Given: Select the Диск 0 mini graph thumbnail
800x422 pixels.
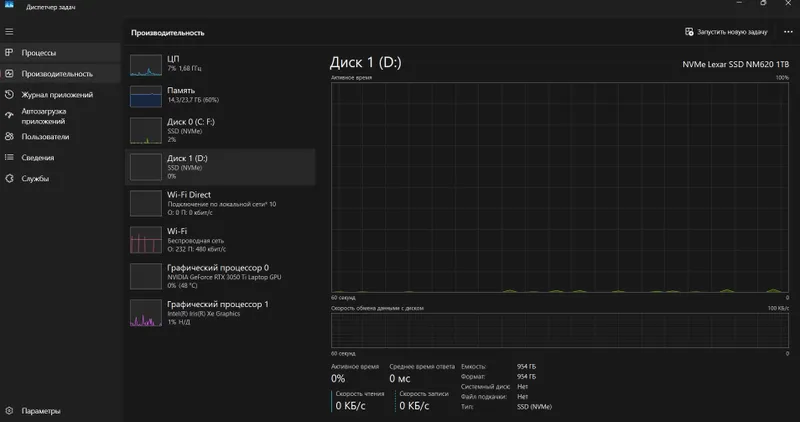Looking at the screenshot, I should (x=145, y=130).
